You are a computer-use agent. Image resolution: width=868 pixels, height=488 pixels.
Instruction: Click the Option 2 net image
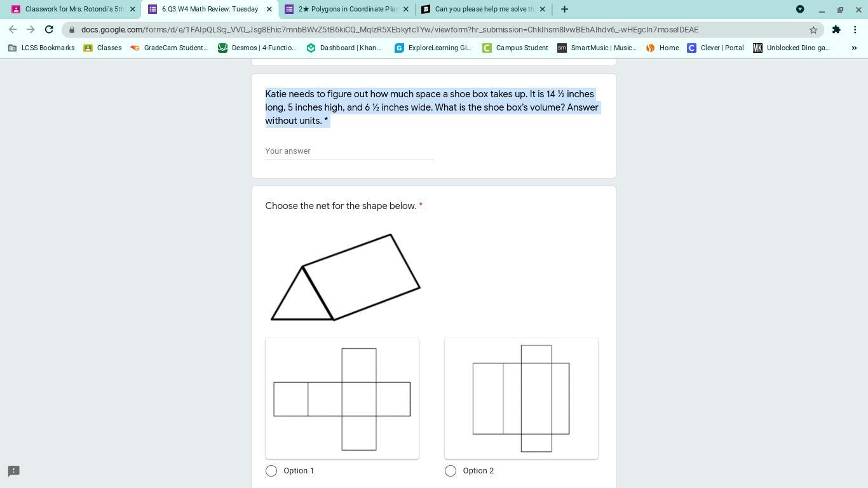(521, 398)
